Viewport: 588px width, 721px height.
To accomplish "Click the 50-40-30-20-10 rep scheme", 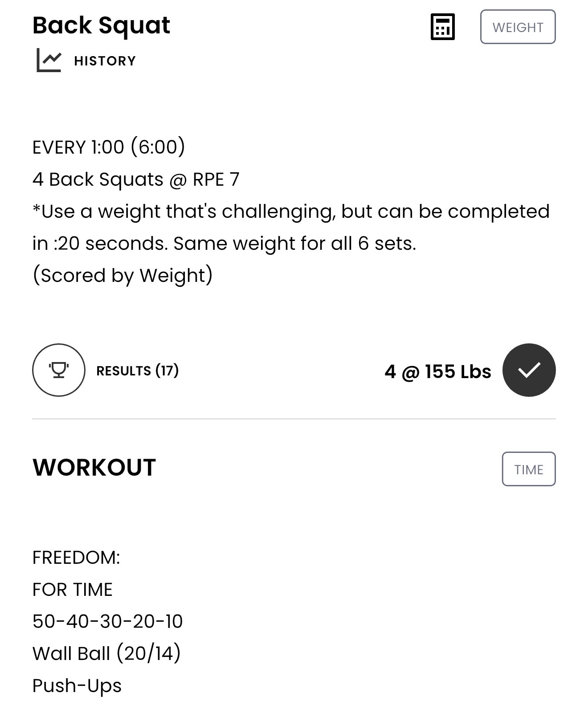I will 108,621.
